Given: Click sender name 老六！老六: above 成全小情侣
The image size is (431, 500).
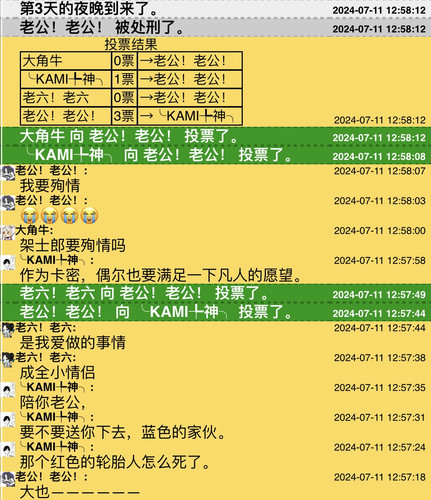Looking at the screenshot, I should click(46, 357).
